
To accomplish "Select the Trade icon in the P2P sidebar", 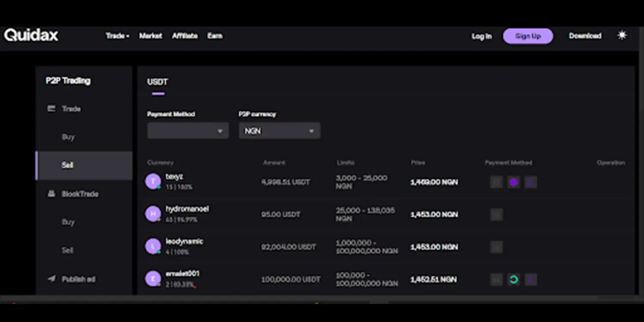I will coord(51,109).
